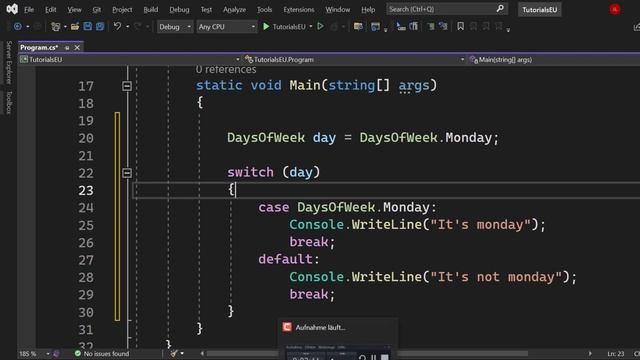Click the Ln: 23 status indicator
The image size is (640, 360).
coord(616,354)
